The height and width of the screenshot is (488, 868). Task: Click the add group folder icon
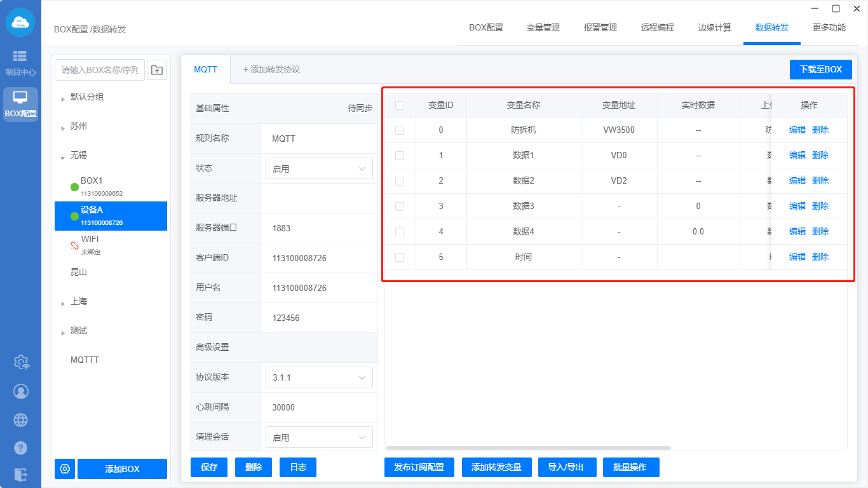[x=157, y=70]
